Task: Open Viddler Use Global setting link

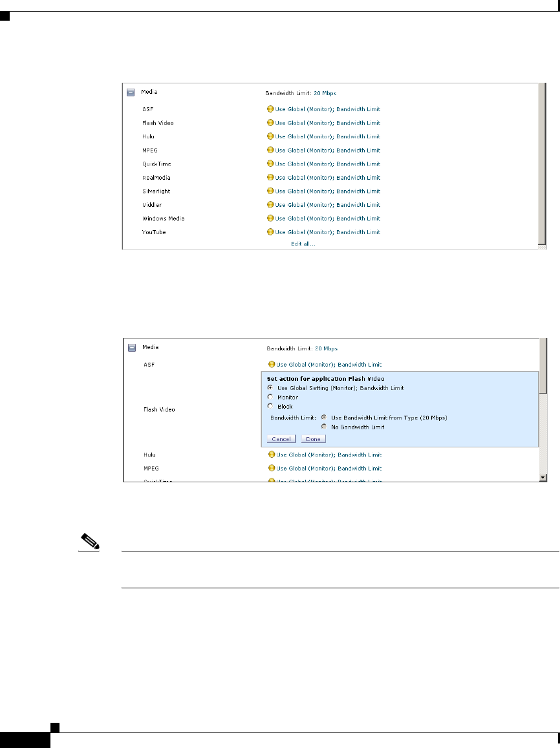Action: point(328,205)
